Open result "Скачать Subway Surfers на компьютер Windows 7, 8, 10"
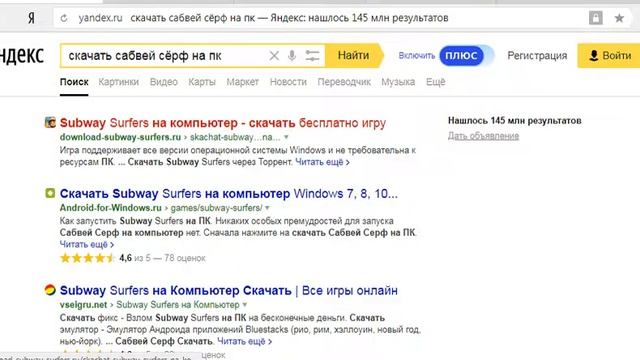Image resolution: width=640 pixels, height=360 pixels. (229, 193)
